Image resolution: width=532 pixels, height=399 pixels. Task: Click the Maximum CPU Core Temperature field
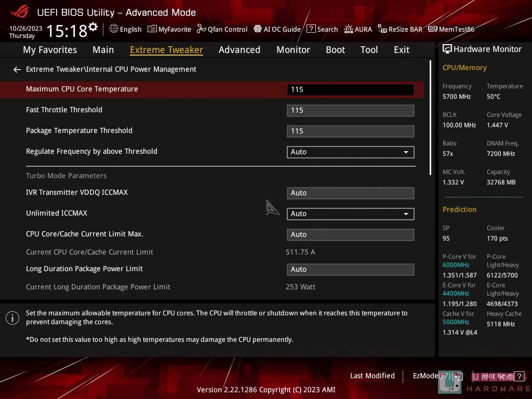click(350, 89)
